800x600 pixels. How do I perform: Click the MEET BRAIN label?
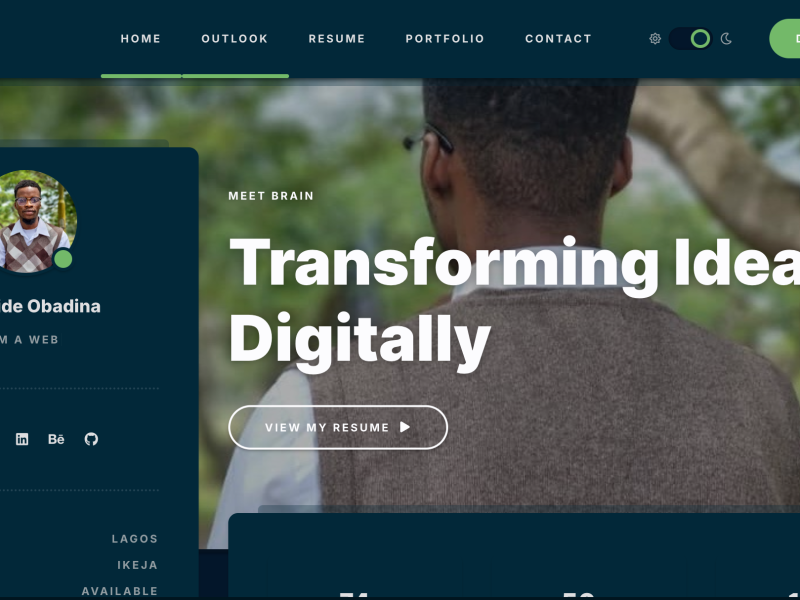click(x=271, y=196)
